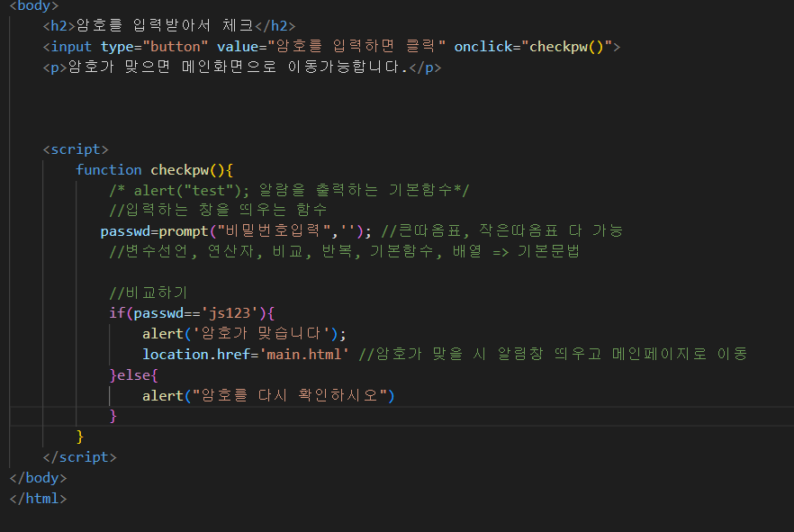Click the alert('암호가 맞습니다') line
The height and width of the screenshot is (532, 794).
[x=244, y=334]
